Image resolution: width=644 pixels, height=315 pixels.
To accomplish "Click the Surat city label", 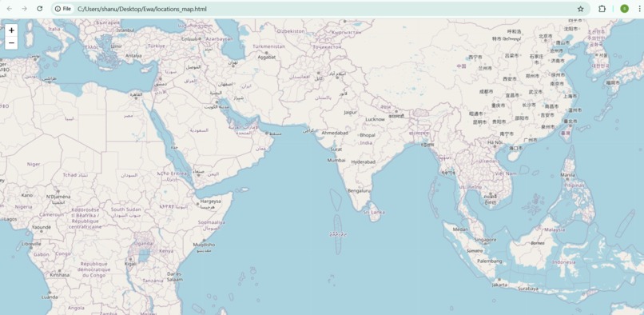I will pyautogui.click(x=336, y=150).
